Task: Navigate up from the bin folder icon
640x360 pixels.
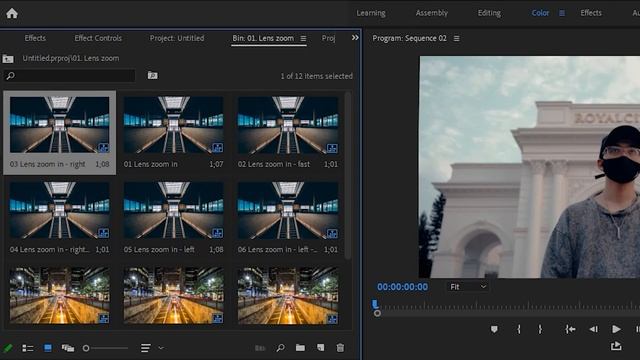Action: [x=8, y=59]
